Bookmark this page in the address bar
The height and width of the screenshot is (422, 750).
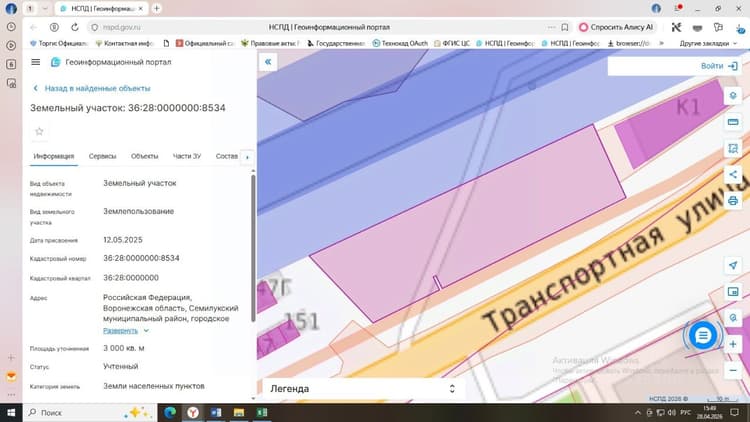[565, 27]
